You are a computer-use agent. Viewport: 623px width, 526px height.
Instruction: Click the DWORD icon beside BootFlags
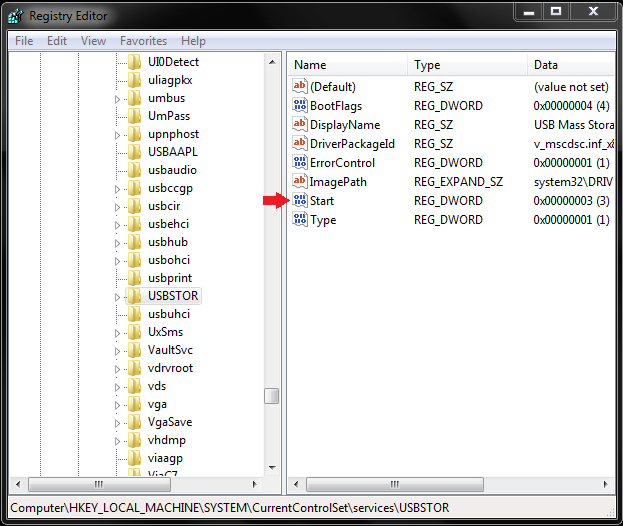pos(300,105)
